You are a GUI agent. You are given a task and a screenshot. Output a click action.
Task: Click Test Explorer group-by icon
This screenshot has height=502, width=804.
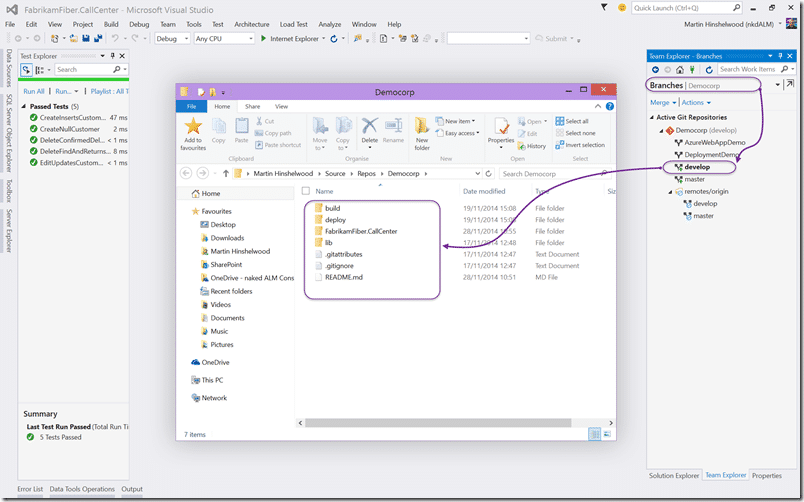tap(40, 70)
